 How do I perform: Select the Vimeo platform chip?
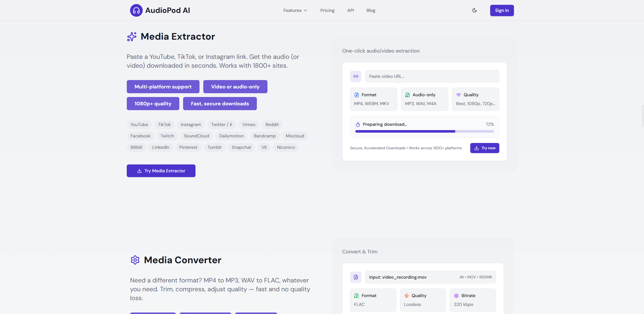[249, 125]
